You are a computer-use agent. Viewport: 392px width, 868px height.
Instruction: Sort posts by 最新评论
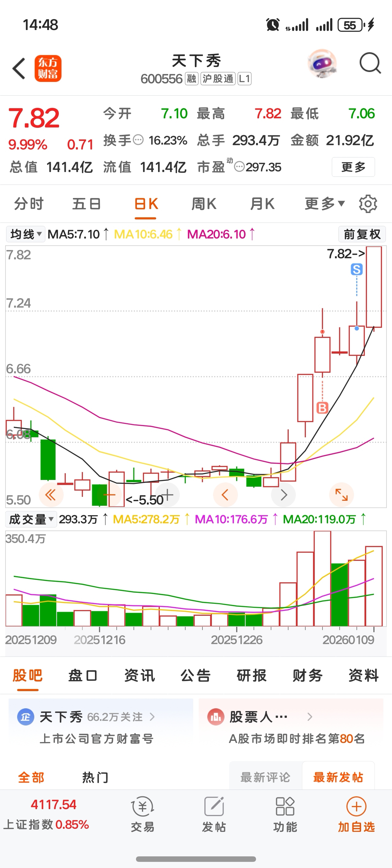coord(266,777)
